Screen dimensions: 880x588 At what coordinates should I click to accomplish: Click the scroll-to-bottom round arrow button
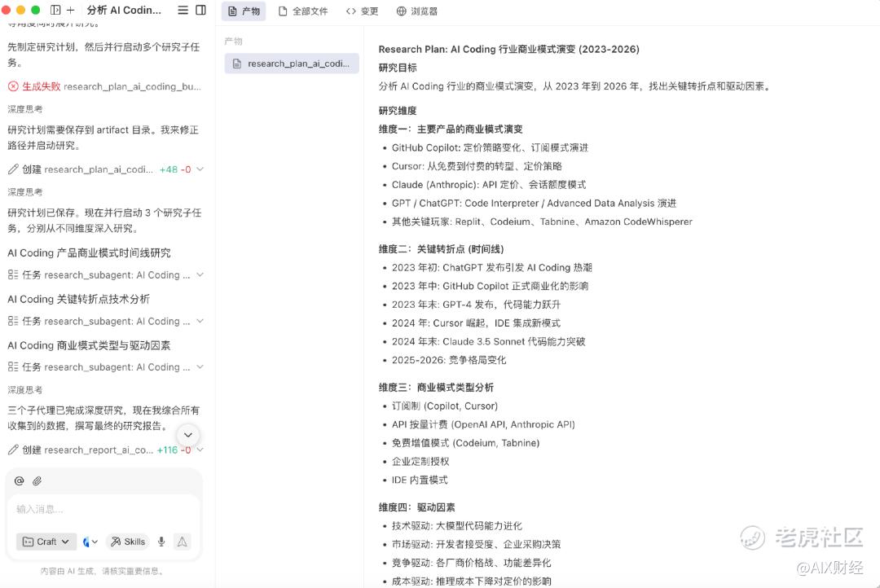coord(188,435)
